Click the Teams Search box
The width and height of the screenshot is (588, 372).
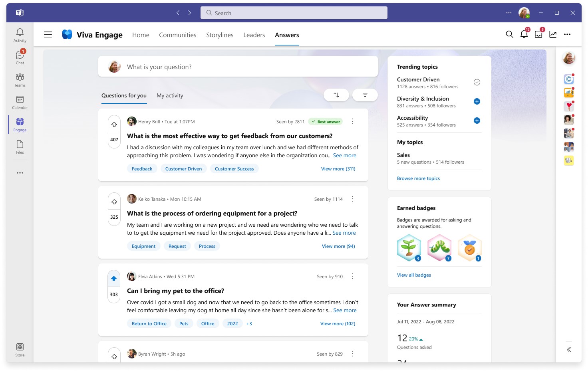pyautogui.click(x=294, y=13)
